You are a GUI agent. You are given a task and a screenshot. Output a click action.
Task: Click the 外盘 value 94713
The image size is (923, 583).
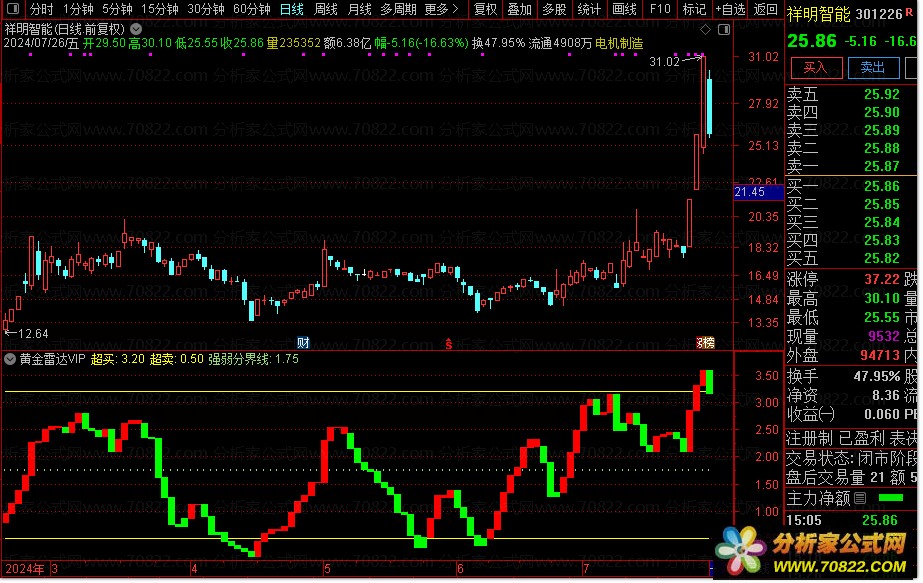click(x=879, y=356)
